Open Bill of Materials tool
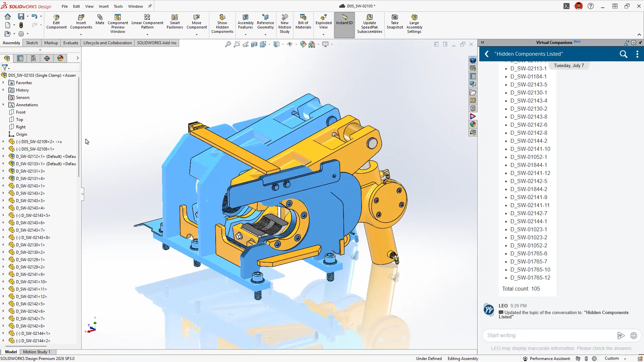 click(x=303, y=22)
